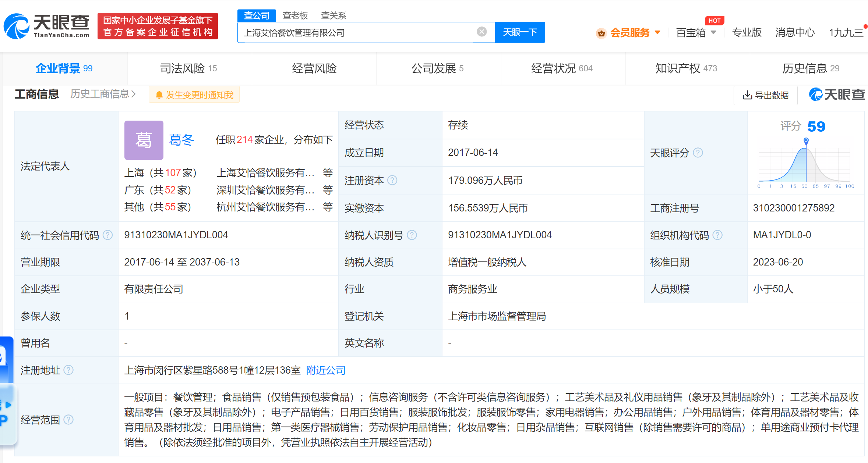
Task: Click the TianYanCha logo
Action: click(x=47, y=26)
